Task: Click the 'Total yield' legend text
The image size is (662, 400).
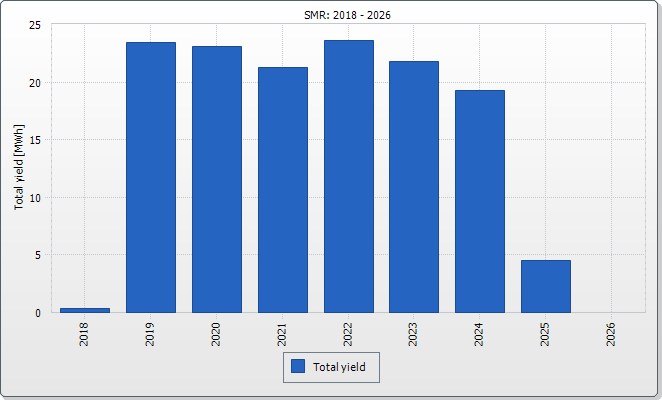Action: (x=339, y=367)
